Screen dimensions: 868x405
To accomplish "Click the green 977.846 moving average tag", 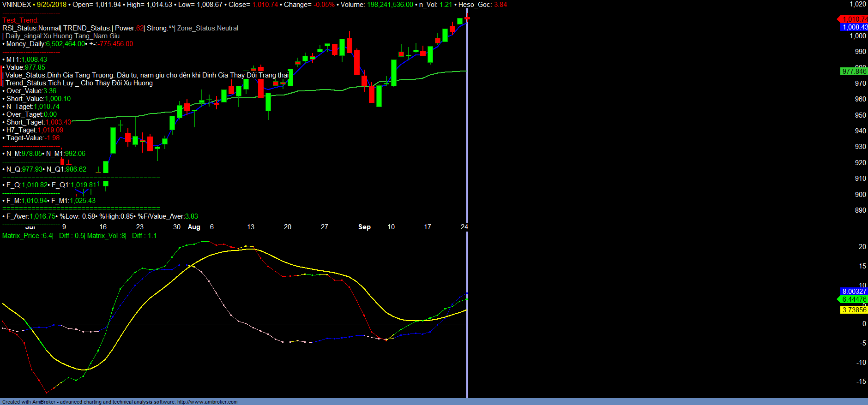I will tap(854, 71).
